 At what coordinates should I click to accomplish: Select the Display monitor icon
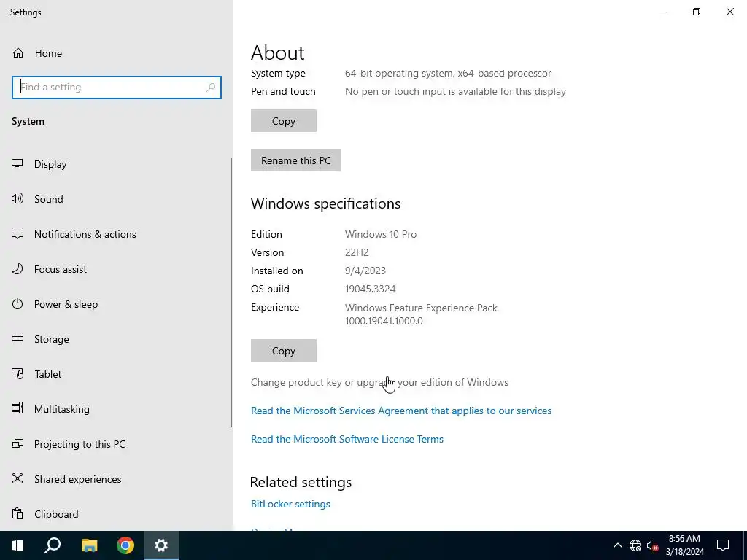(18, 164)
